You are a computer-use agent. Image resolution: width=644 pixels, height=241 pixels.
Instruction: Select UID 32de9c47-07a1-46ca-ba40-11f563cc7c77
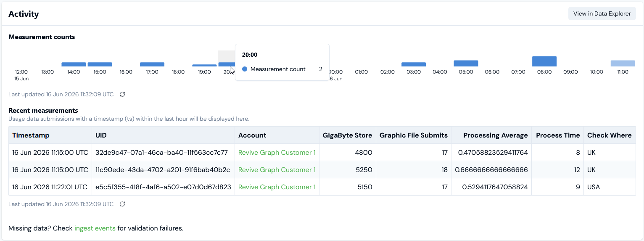[x=161, y=153]
